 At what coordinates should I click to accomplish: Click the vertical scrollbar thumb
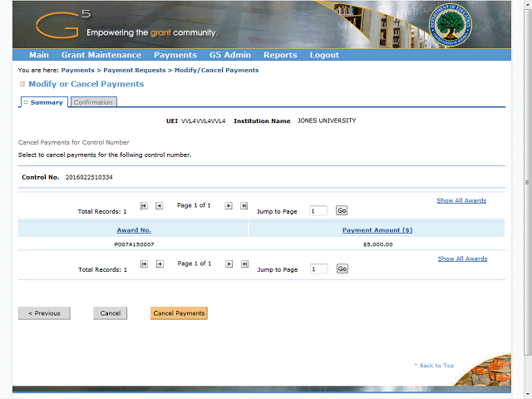coord(527,183)
